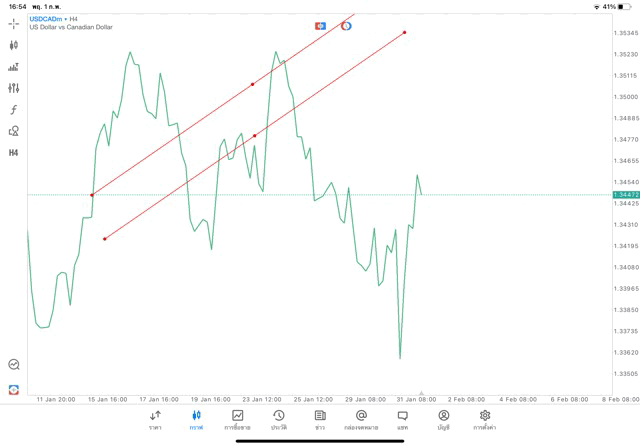Tap the USDCADm symbol name

click(x=47, y=18)
